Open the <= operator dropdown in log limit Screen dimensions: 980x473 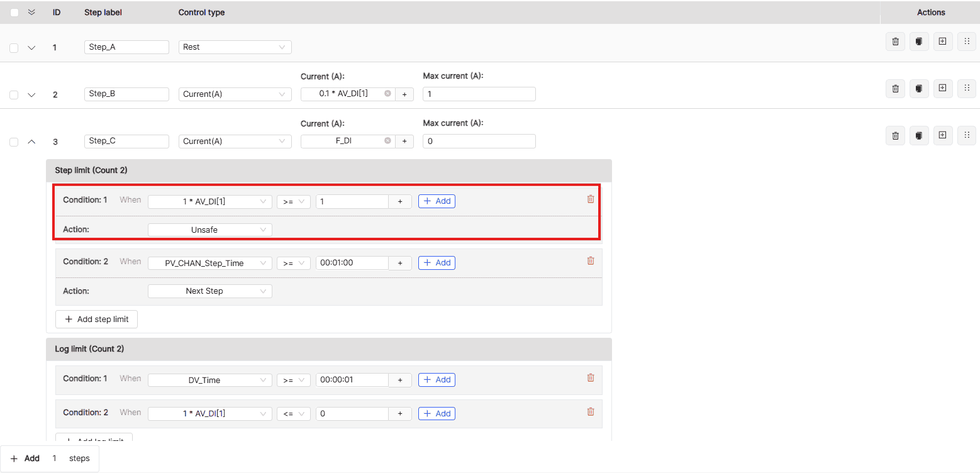pyautogui.click(x=293, y=414)
